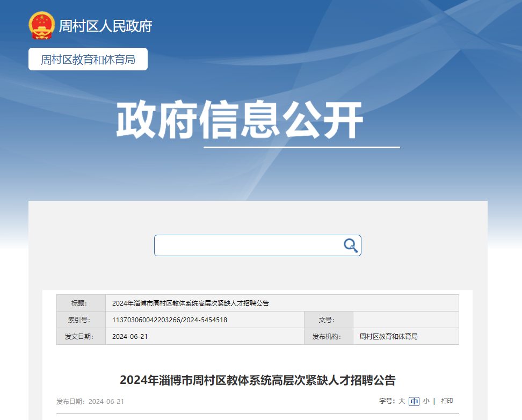
Task: Click index number 113703060042203266/2024-5454518
Action: coord(170,320)
